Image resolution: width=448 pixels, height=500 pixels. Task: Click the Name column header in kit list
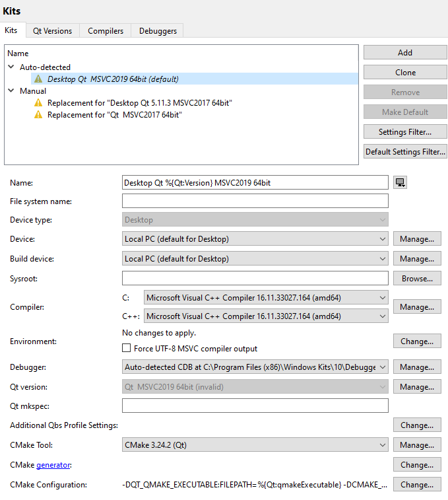(x=18, y=54)
